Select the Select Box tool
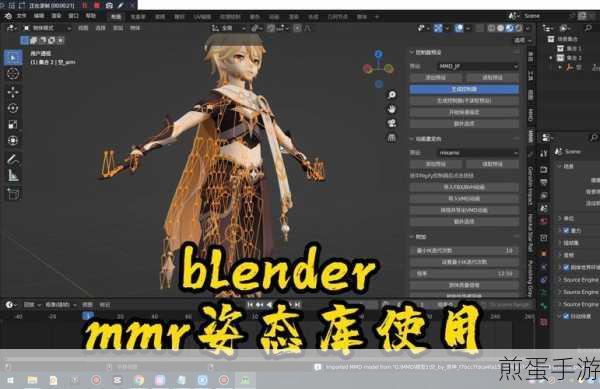Screen dimensions: 600x389 (x=13, y=58)
